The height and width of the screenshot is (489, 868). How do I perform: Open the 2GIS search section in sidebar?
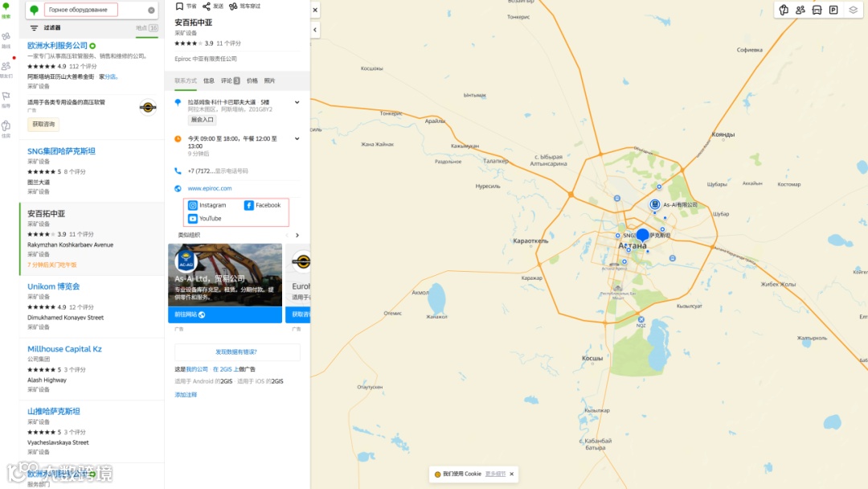6,9
